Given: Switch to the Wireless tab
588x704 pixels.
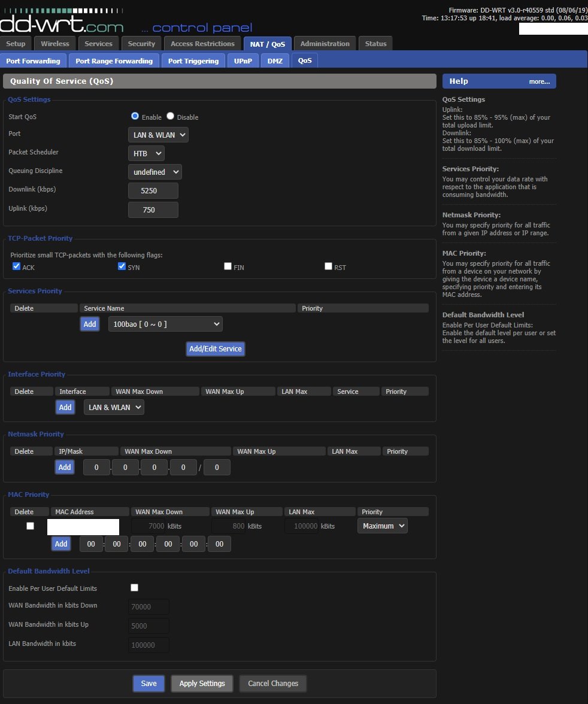Looking at the screenshot, I should coord(54,44).
